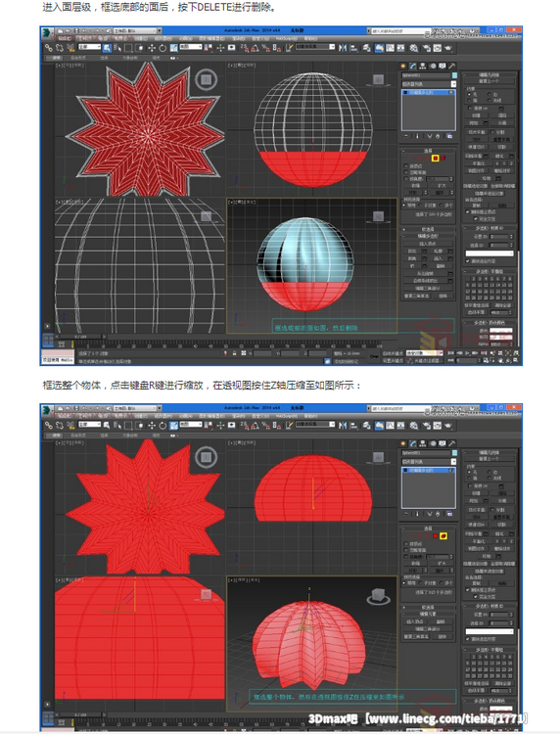Click Configure Modifier Sets icon in first screenshot
Image resolution: width=560 pixels, height=734 pixels.
pos(449,136)
